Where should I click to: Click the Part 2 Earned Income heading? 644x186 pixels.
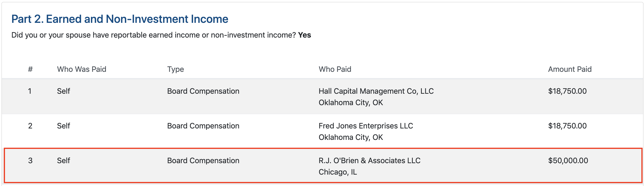point(119,19)
